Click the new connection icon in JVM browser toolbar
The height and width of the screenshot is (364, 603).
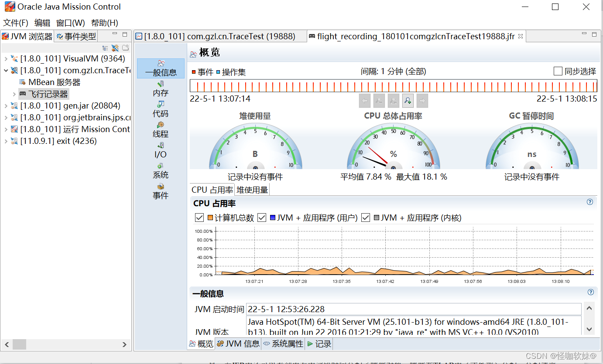(x=115, y=48)
